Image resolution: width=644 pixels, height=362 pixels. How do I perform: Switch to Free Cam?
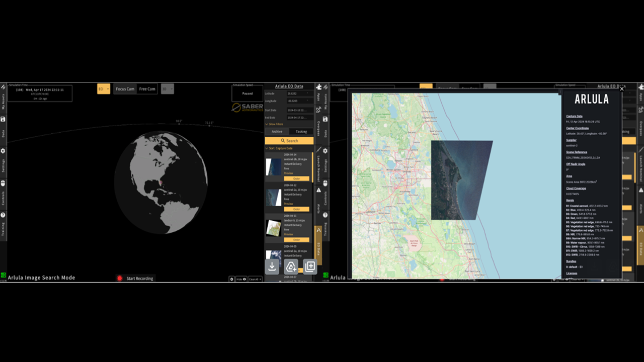[147, 89]
